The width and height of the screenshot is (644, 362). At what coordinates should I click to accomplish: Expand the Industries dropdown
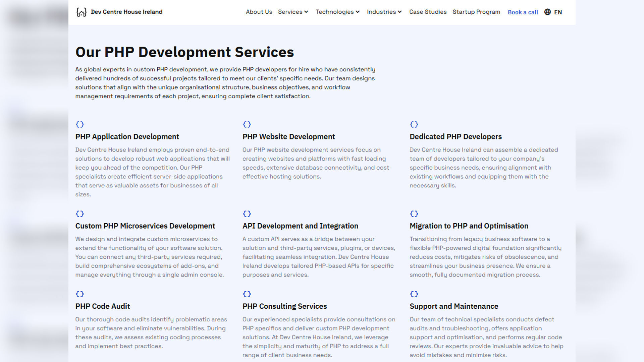[x=384, y=12]
